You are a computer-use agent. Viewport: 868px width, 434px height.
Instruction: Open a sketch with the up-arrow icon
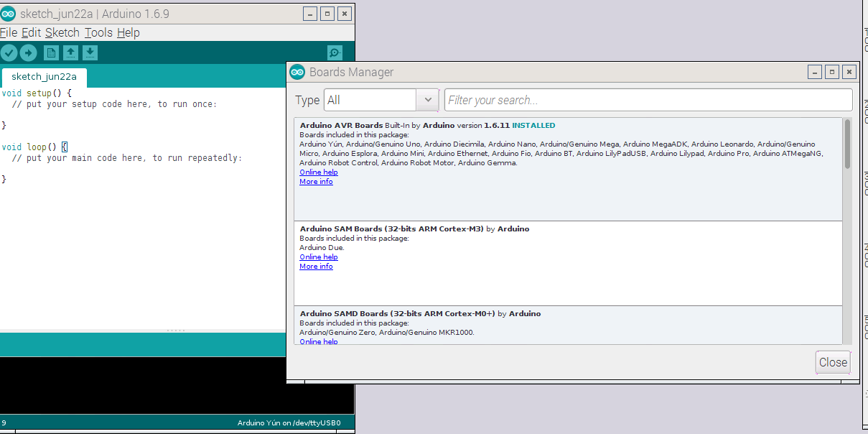tap(70, 52)
